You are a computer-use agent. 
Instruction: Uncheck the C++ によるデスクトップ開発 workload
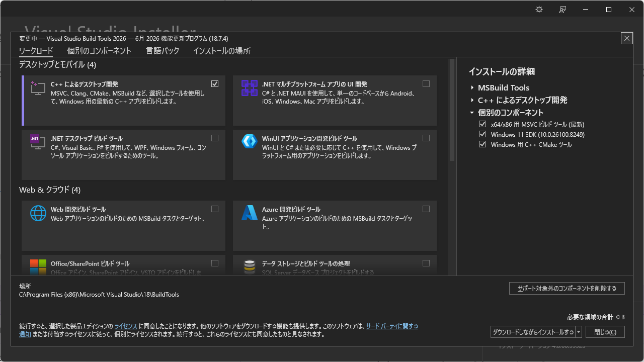(x=215, y=84)
